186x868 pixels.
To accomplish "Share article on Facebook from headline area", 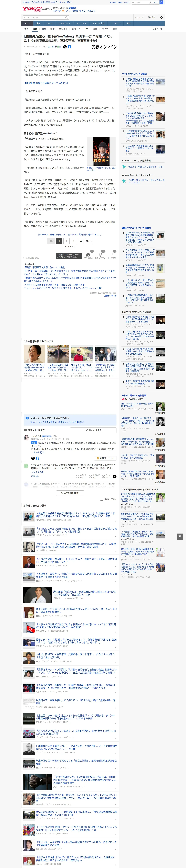I will click(x=70, y=47).
